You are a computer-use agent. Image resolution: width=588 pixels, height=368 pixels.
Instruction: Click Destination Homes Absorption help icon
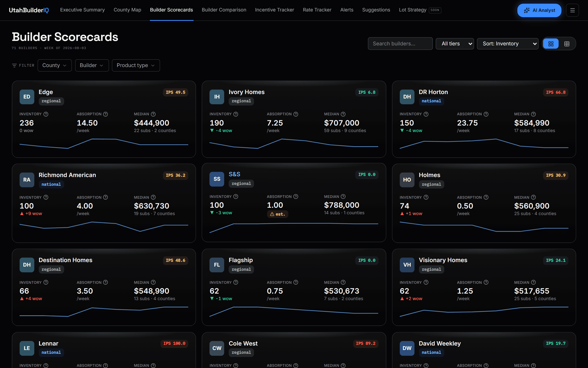[105, 282]
